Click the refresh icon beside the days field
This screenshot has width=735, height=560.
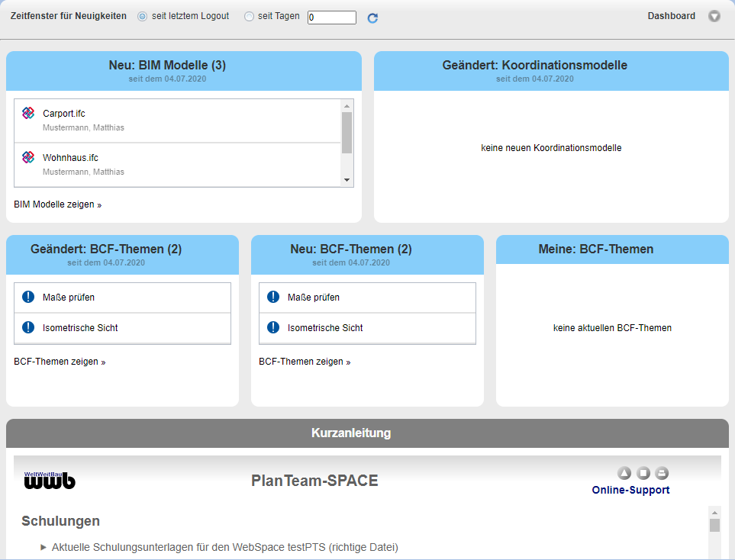tap(372, 18)
